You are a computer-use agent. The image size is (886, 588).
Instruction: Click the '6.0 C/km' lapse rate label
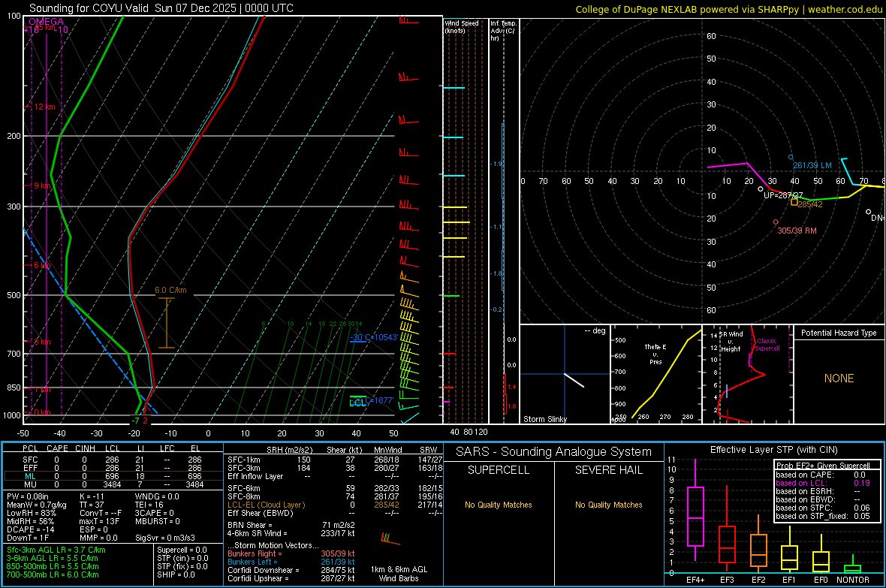point(170,290)
